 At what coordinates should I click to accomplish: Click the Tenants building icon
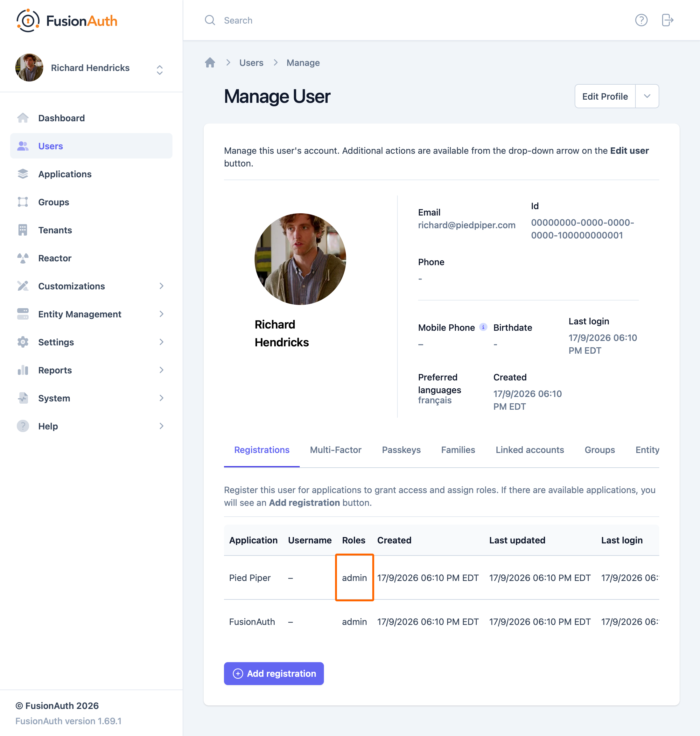pos(23,230)
